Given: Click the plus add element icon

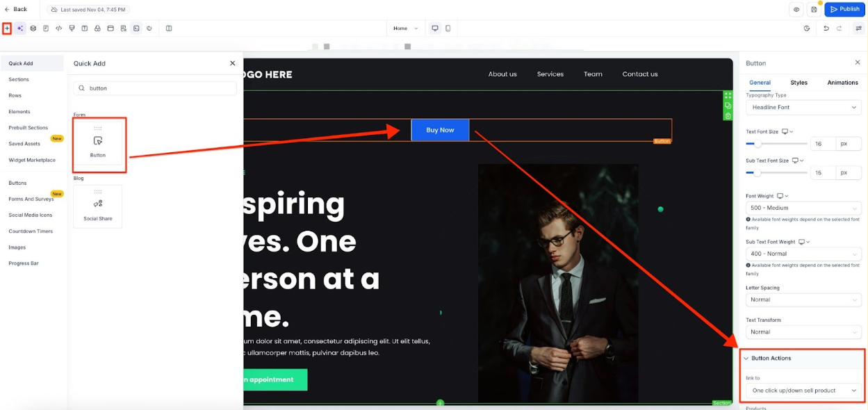Looking at the screenshot, I should pyautogui.click(x=7, y=28).
